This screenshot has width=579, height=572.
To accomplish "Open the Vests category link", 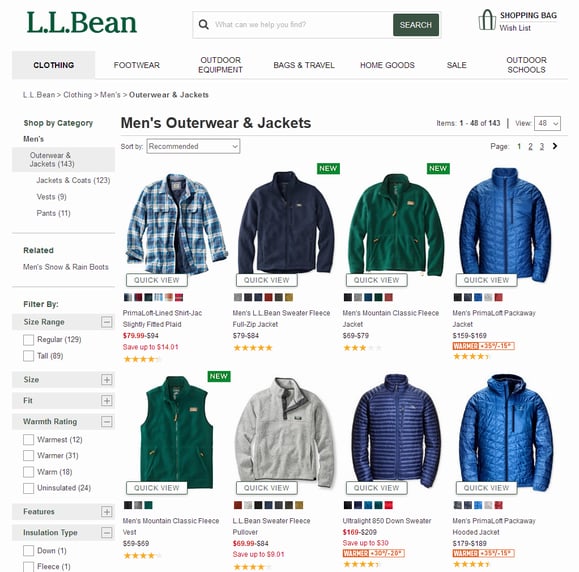I will 51,197.
